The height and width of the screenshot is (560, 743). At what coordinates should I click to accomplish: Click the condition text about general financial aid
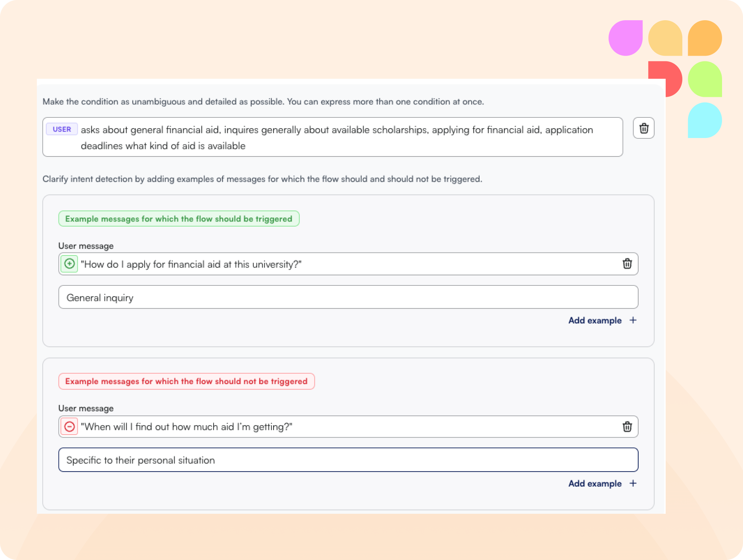tap(336, 138)
